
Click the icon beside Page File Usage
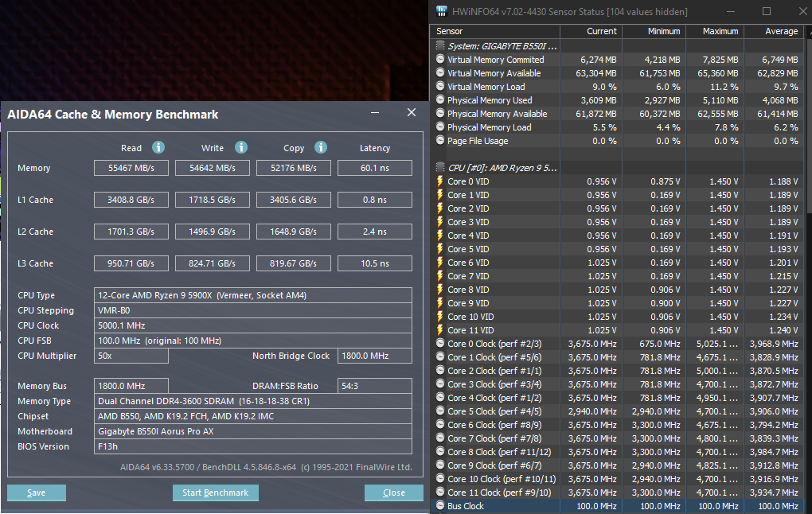440,140
